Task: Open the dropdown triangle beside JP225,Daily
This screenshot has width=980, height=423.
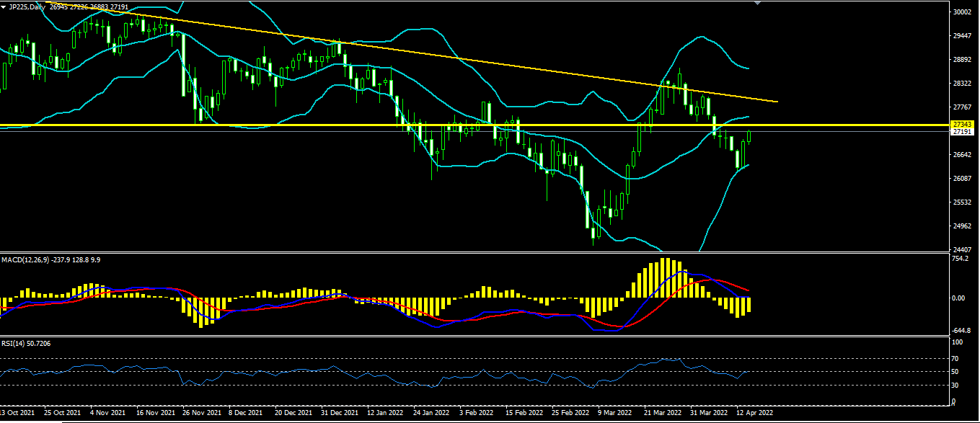Action: coord(4,6)
